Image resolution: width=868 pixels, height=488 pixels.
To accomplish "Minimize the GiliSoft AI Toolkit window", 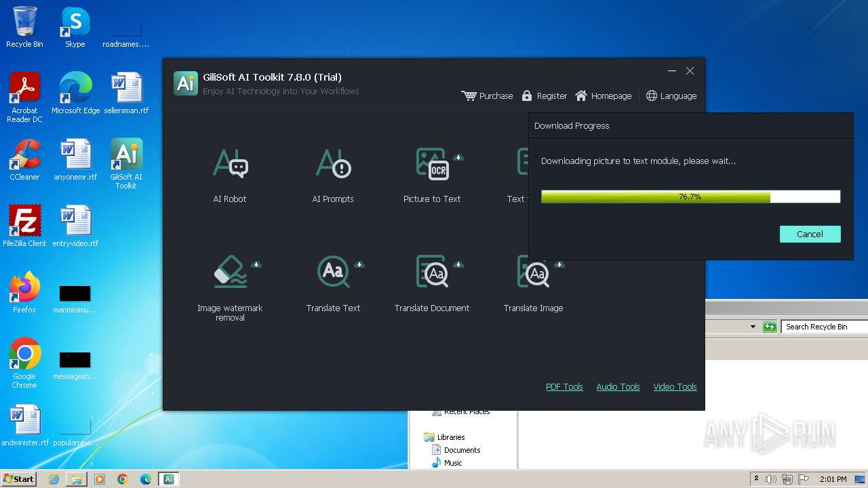I will coord(672,71).
